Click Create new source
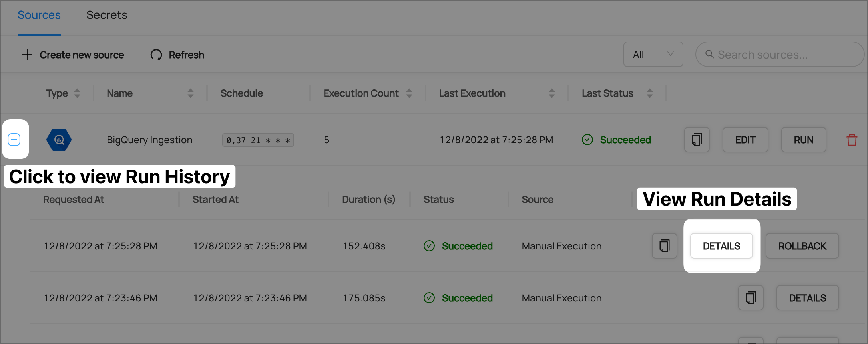The width and height of the screenshot is (868, 344). (73, 55)
